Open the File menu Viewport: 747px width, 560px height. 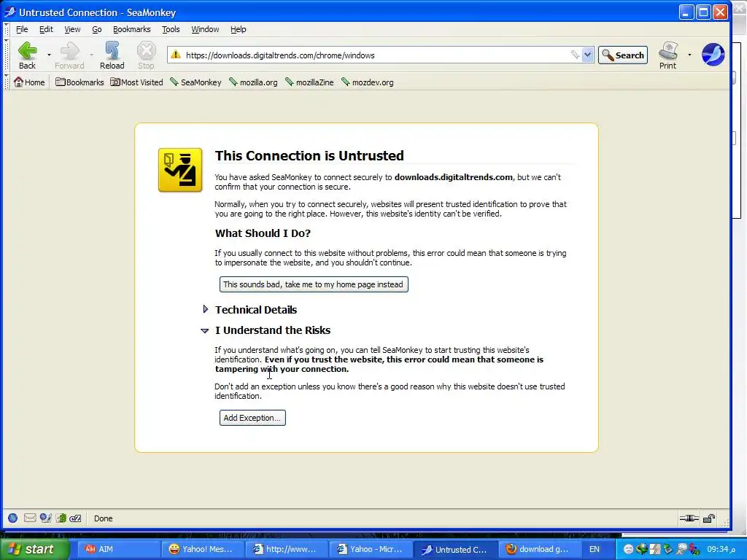click(22, 29)
